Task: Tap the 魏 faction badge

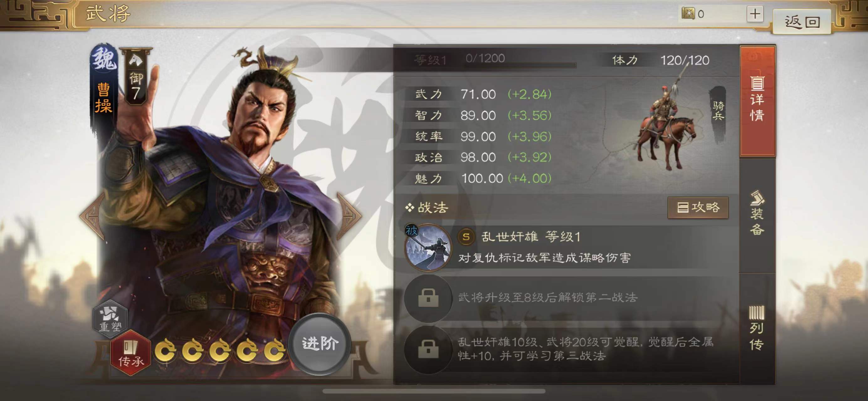Action: click(104, 59)
